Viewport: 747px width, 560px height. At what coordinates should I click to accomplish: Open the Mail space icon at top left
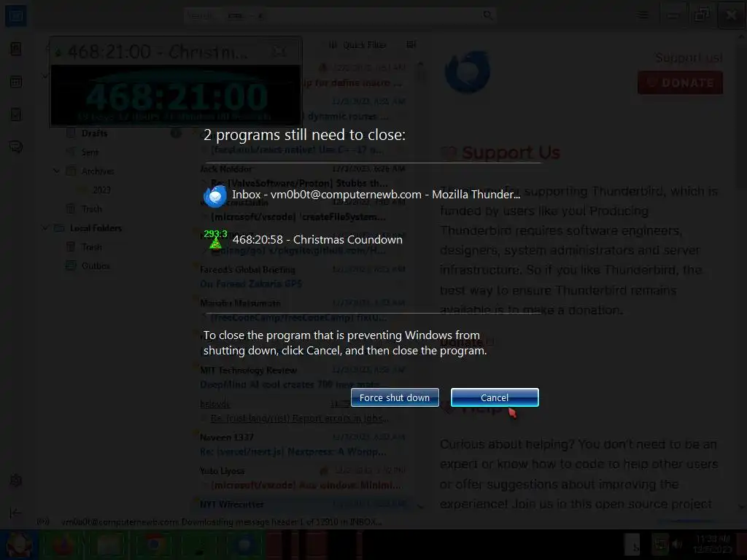(x=16, y=16)
